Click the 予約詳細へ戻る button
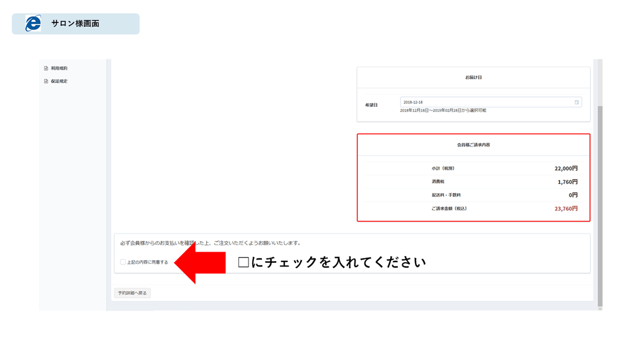 click(133, 293)
